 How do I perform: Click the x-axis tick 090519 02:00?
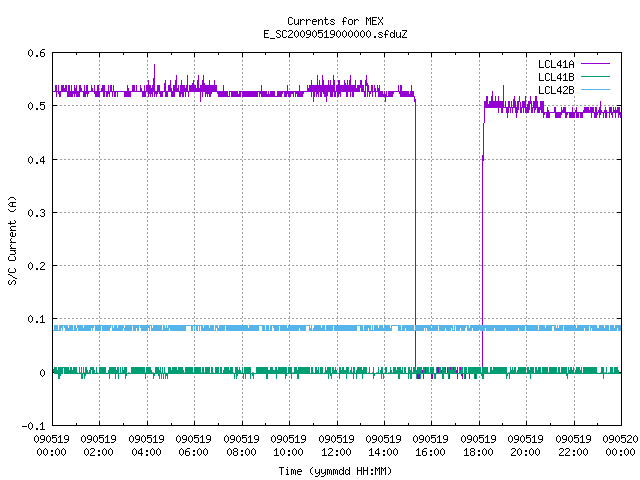[98, 445]
